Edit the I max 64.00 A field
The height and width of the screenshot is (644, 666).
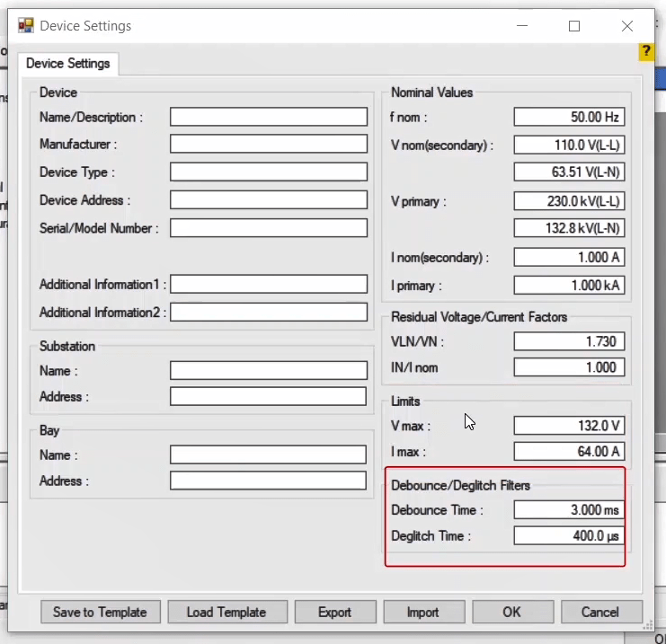pyautogui.click(x=569, y=451)
